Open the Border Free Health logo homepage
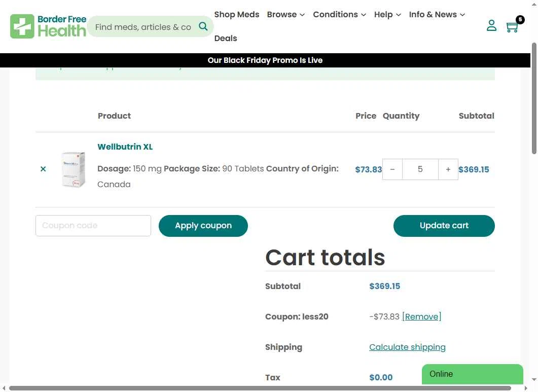Screen dimensions: 538x392 tap(48, 26)
